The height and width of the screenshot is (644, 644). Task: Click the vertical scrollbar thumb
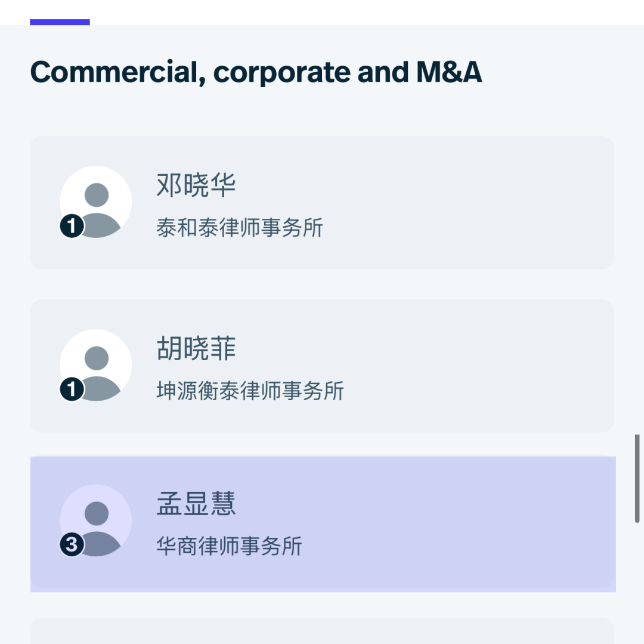tap(637, 478)
